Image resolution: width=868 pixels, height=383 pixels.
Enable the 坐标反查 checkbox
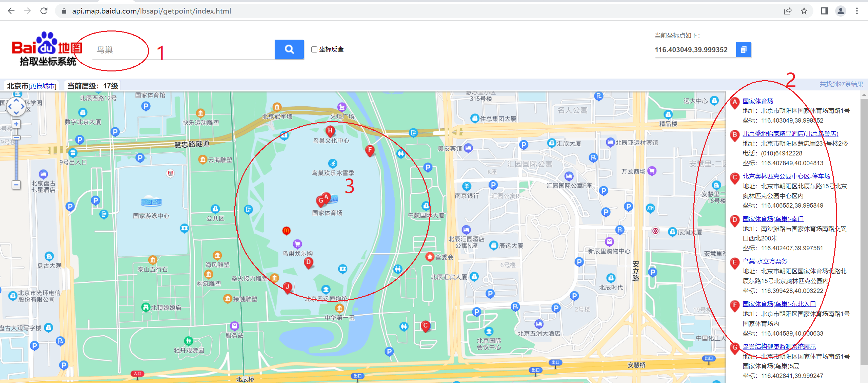point(314,49)
